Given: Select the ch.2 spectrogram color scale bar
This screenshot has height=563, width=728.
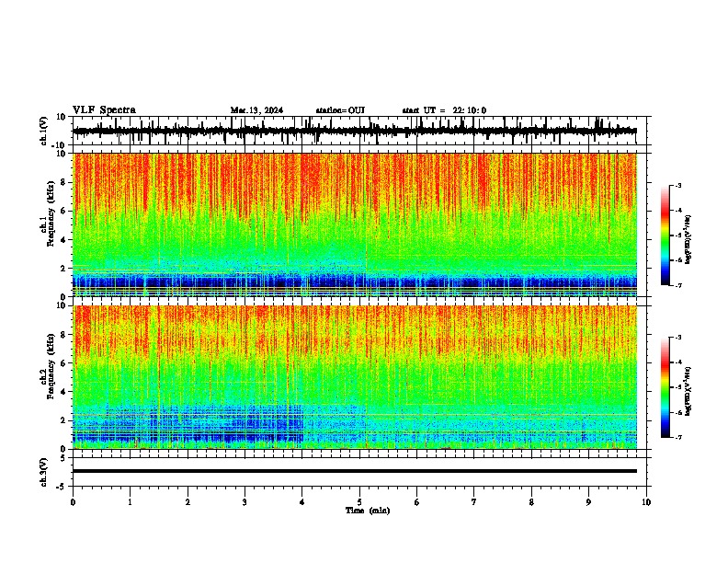Looking at the screenshot, I should [x=665, y=387].
